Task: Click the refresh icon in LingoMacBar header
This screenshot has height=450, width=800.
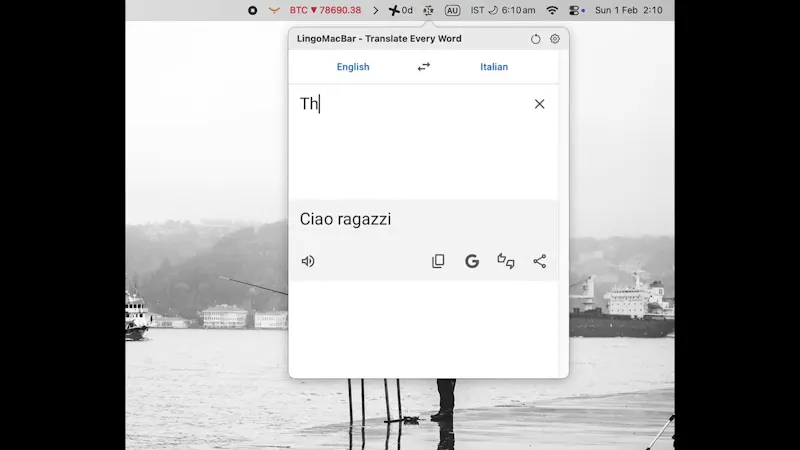Action: tap(535, 39)
